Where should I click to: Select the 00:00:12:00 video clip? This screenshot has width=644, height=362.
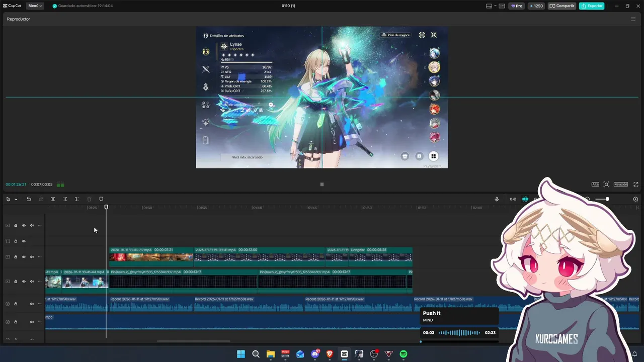pyautogui.click(x=259, y=256)
